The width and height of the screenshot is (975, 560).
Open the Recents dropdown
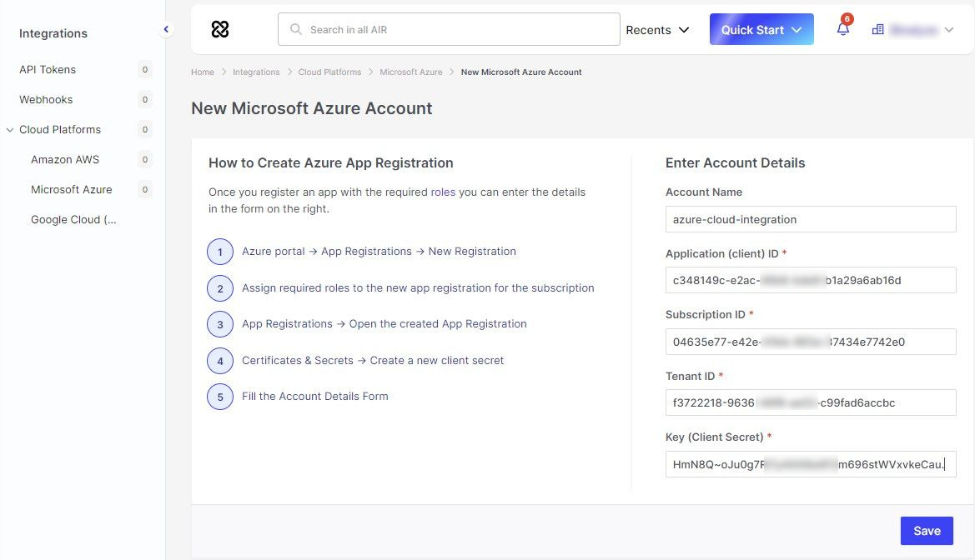(x=657, y=30)
